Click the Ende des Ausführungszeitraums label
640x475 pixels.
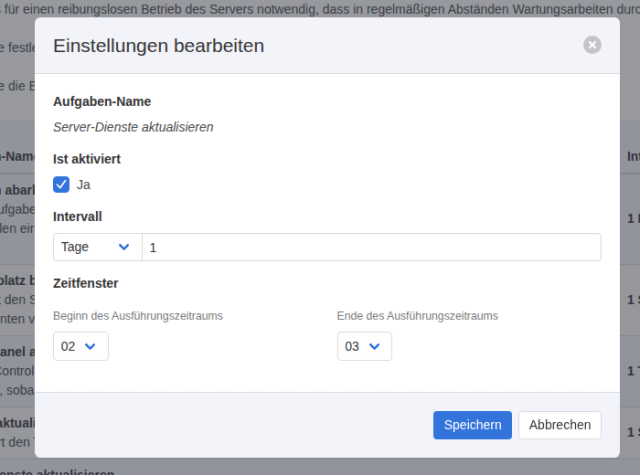pos(418,316)
